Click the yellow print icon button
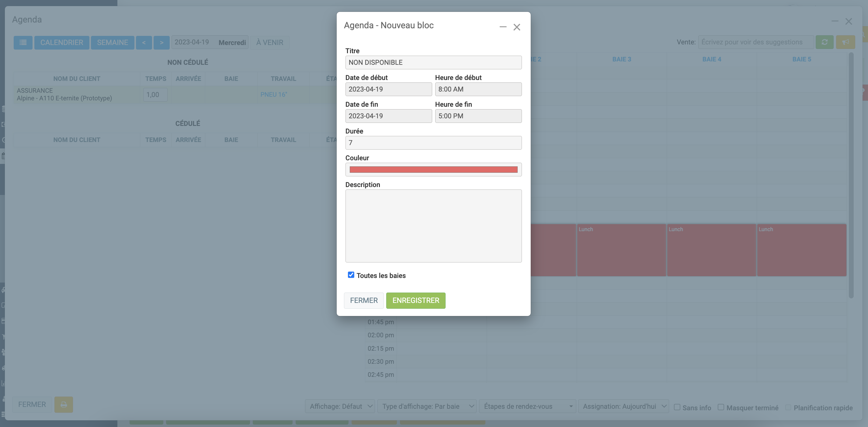This screenshot has width=868, height=427. coord(64,404)
